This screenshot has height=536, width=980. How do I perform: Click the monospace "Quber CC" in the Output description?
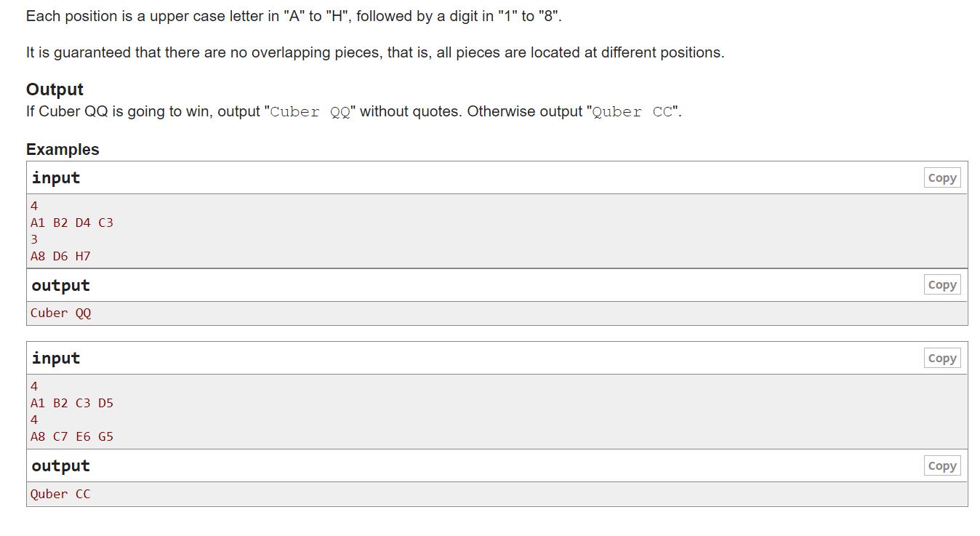pyautogui.click(x=632, y=112)
